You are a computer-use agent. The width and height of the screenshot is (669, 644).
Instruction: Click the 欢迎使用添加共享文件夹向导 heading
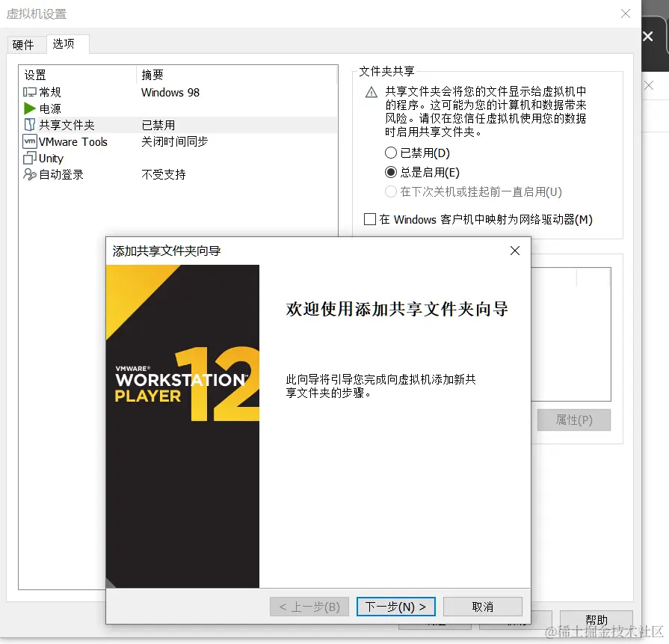(x=397, y=309)
